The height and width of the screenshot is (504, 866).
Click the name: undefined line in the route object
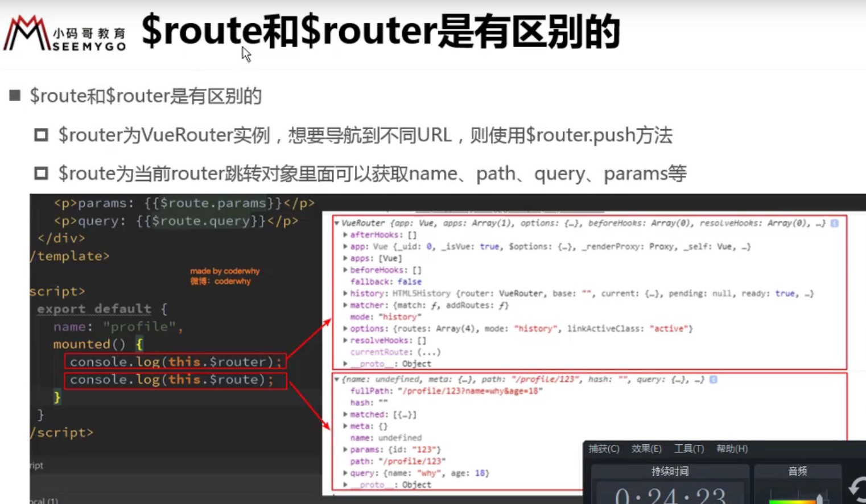pyautogui.click(x=386, y=438)
